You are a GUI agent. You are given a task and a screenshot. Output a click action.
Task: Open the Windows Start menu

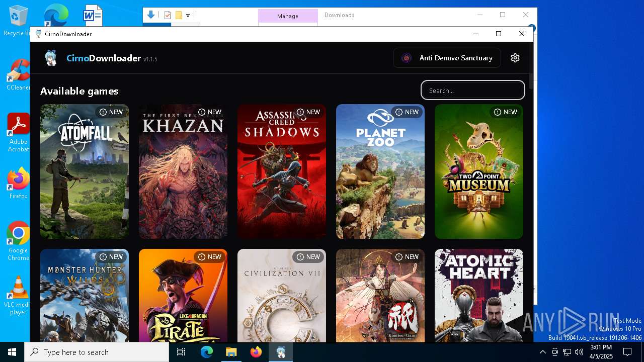[x=12, y=352]
